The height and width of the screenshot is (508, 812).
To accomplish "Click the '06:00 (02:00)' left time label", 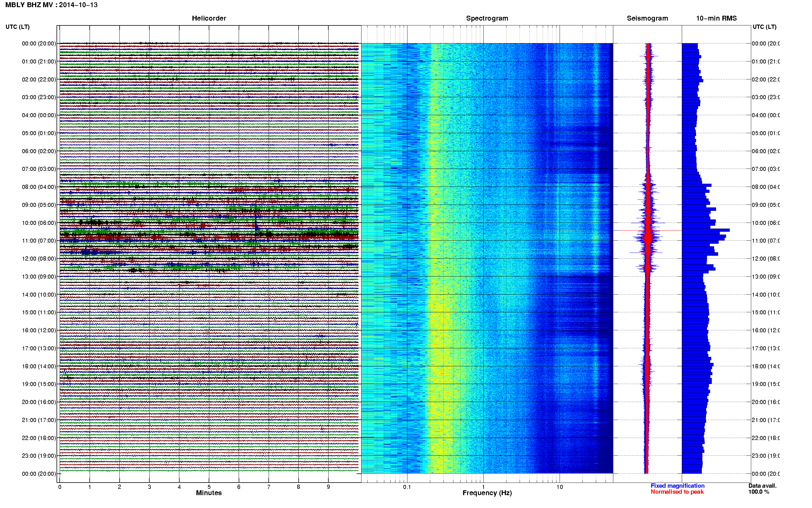I will (x=39, y=151).
